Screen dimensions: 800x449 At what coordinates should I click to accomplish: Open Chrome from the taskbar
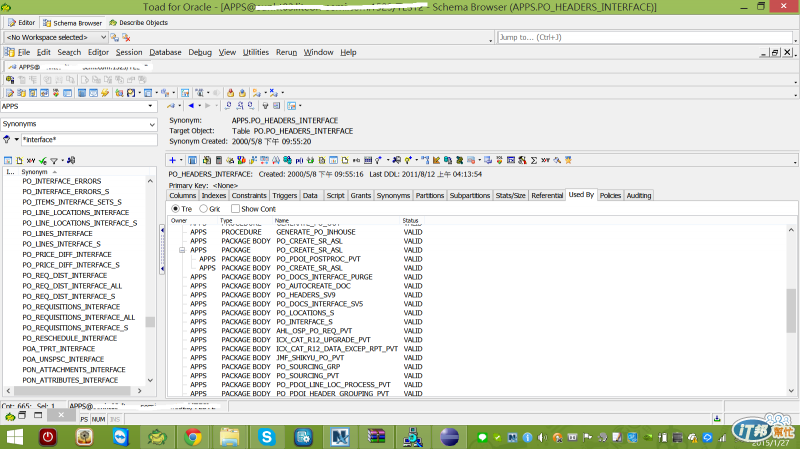pyautogui.click(x=193, y=437)
